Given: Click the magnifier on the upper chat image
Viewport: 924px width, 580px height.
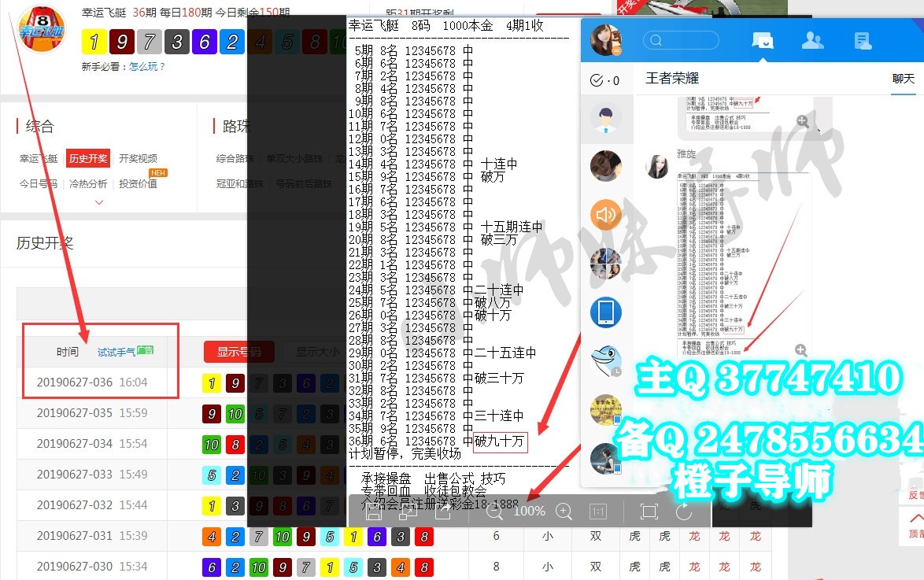Looking at the screenshot, I should click(803, 121).
